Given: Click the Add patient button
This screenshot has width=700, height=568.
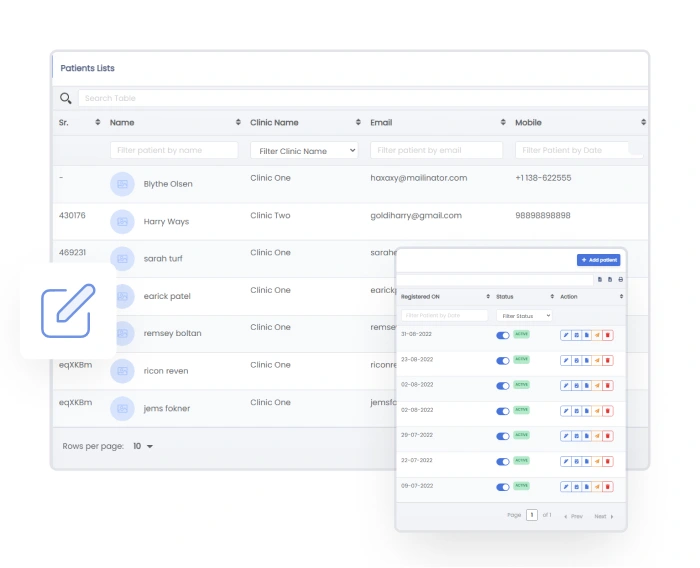Looking at the screenshot, I should (598, 260).
